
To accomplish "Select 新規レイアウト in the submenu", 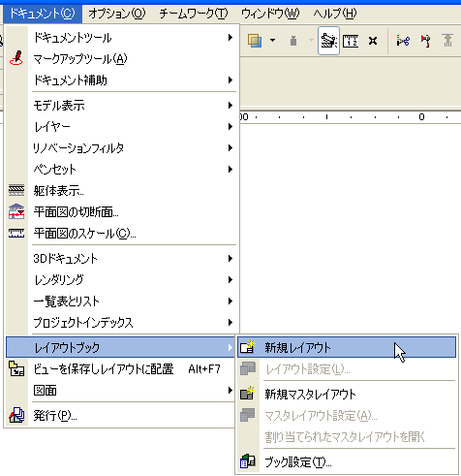I will click(347, 347).
